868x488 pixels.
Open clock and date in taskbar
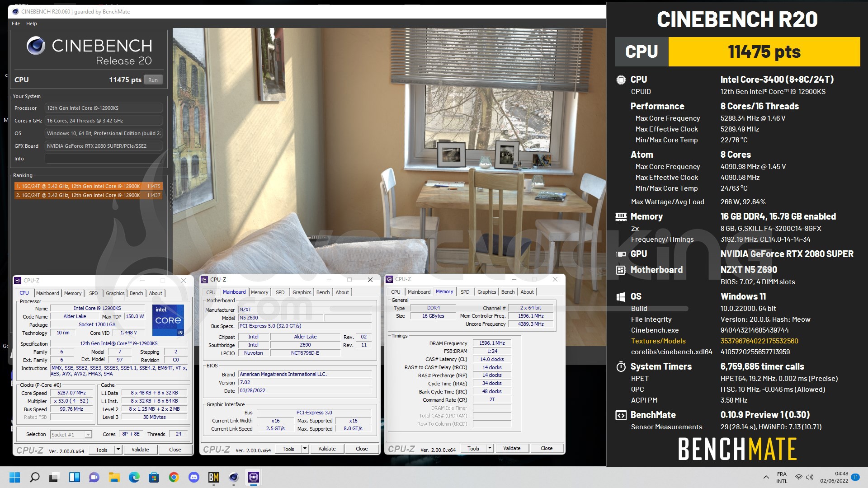point(834,477)
